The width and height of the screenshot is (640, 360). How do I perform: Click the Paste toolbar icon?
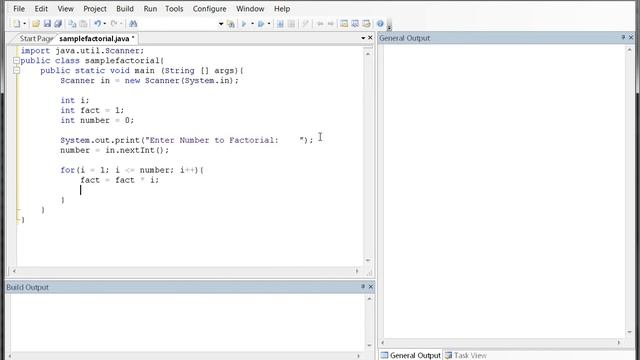[x=83, y=24]
